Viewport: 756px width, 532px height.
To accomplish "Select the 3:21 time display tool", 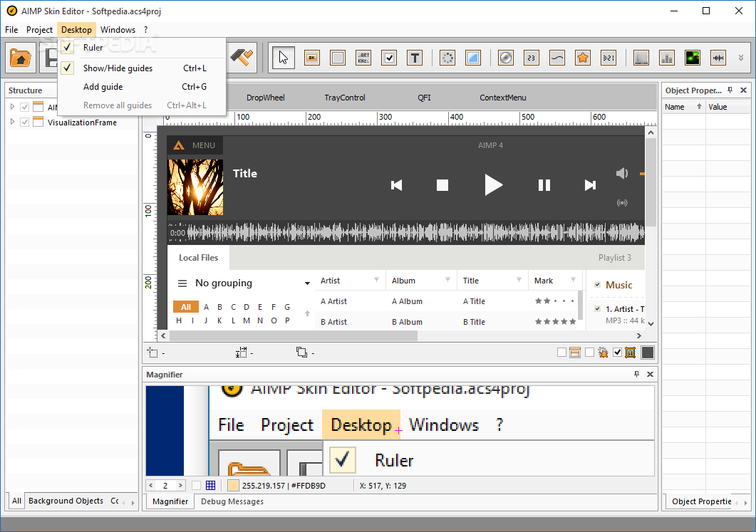I will (609, 58).
